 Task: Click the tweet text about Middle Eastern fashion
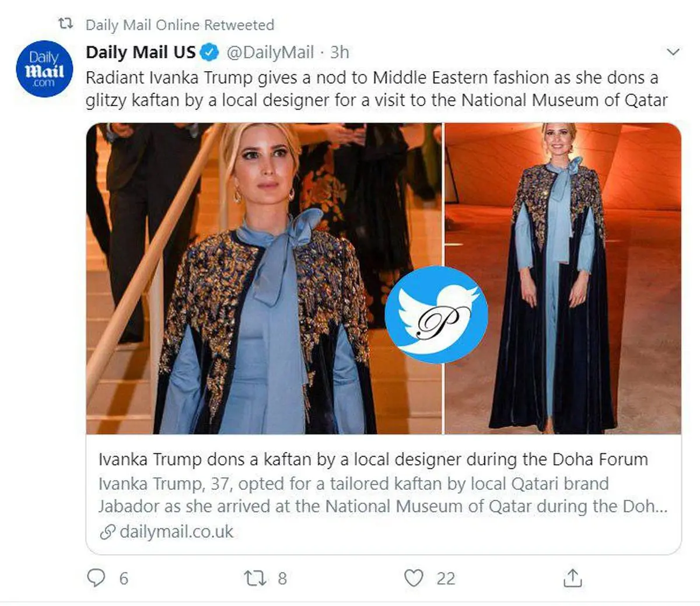[x=376, y=89]
